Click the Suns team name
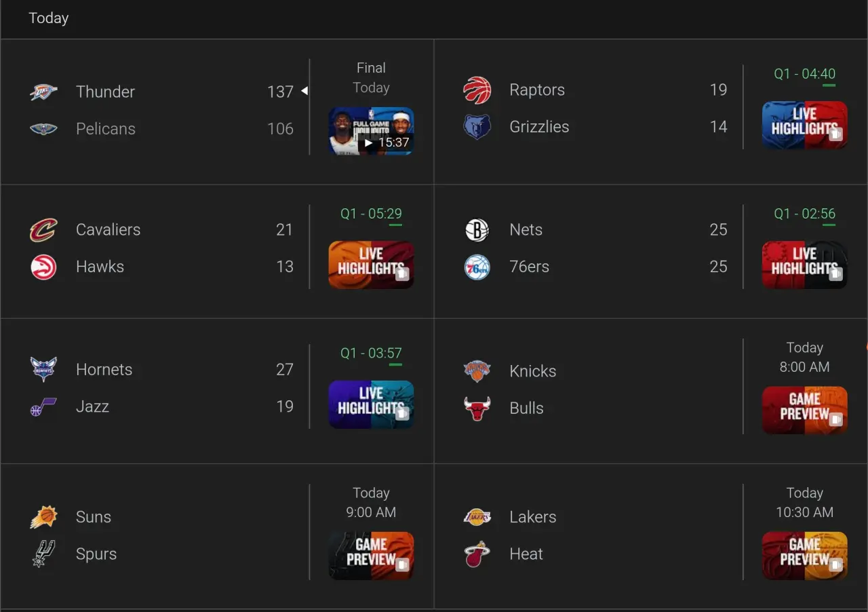The width and height of the screenshot is (868, 612). [94, 517]
